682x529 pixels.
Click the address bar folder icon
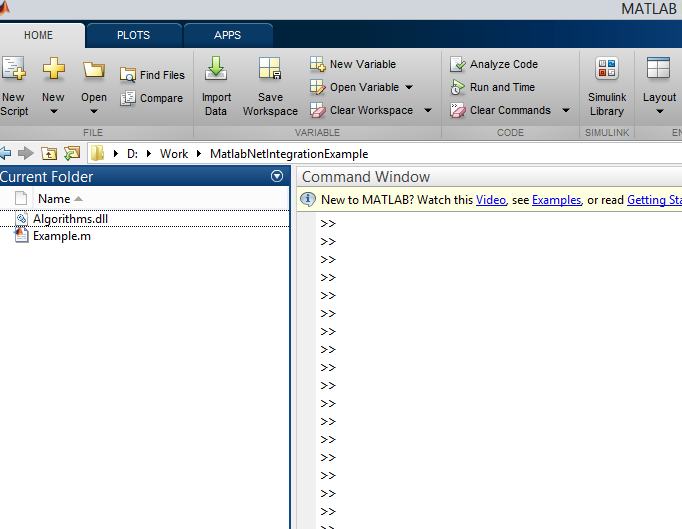(97, 153)
